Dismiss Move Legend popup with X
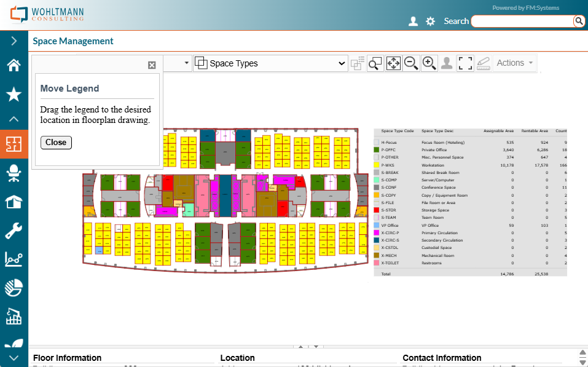588x367 pixels. (x=152, y=65)
